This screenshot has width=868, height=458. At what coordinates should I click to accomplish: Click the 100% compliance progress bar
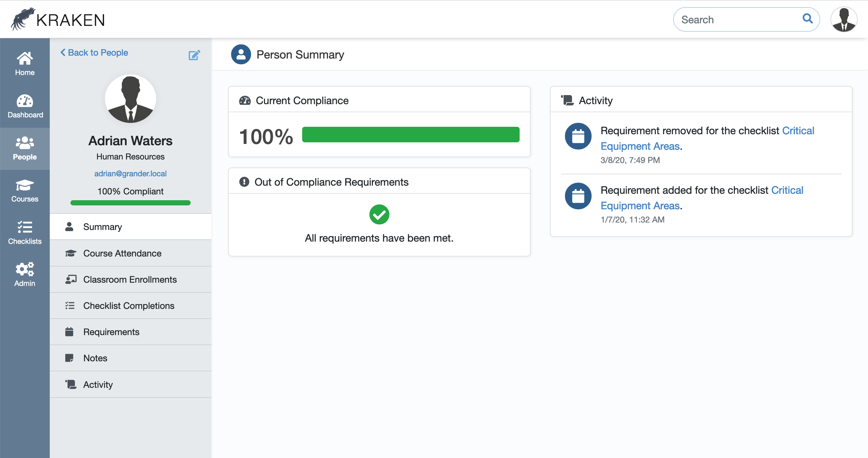pyautogui.click(x=411, y=135)
